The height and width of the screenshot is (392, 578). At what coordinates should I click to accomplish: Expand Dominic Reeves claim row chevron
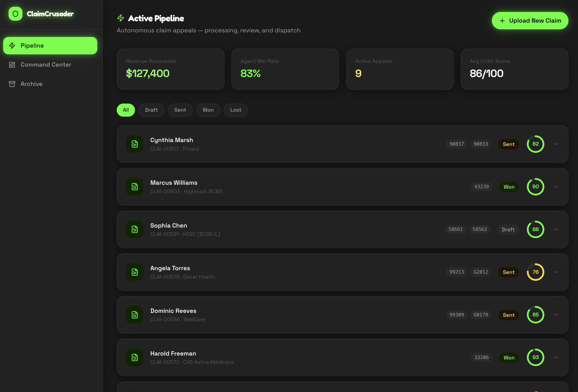556,315
